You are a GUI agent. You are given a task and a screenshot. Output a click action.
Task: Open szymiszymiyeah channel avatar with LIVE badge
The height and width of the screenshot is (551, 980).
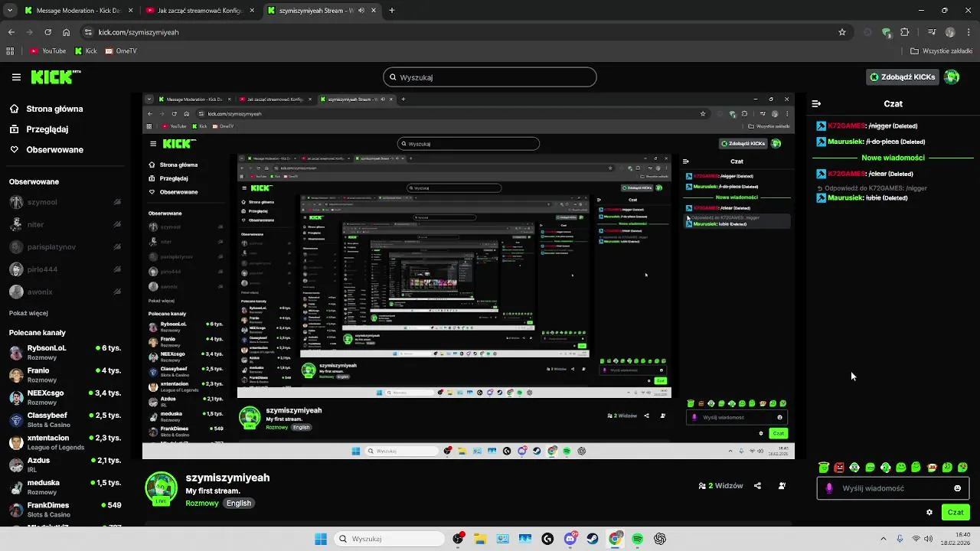coord(162,489)
